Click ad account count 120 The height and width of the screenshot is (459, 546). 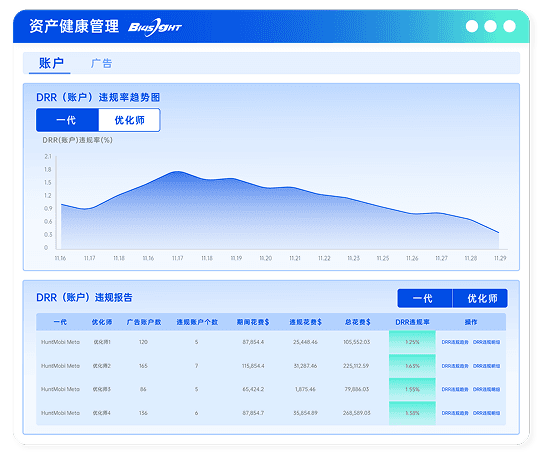click(143, 342)
